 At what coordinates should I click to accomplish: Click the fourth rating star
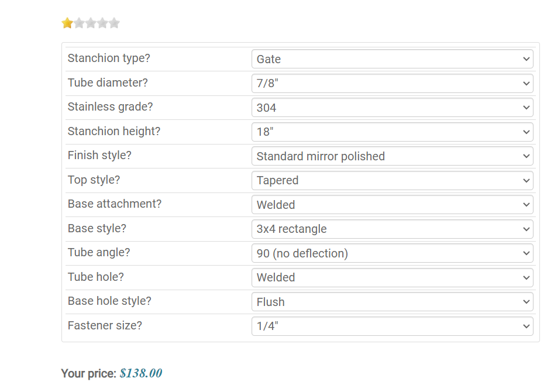102,23
